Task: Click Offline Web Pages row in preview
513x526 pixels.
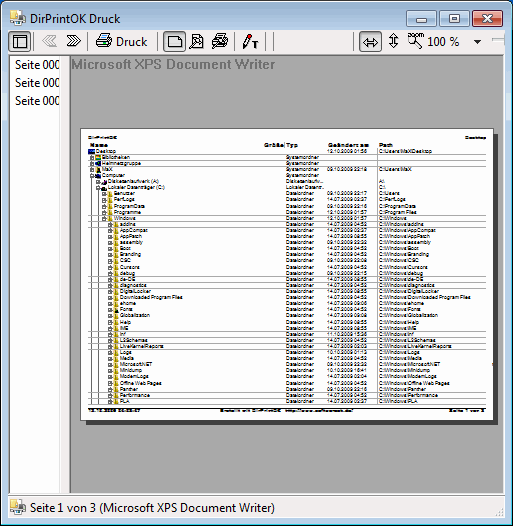Action: tap(287, 383)
